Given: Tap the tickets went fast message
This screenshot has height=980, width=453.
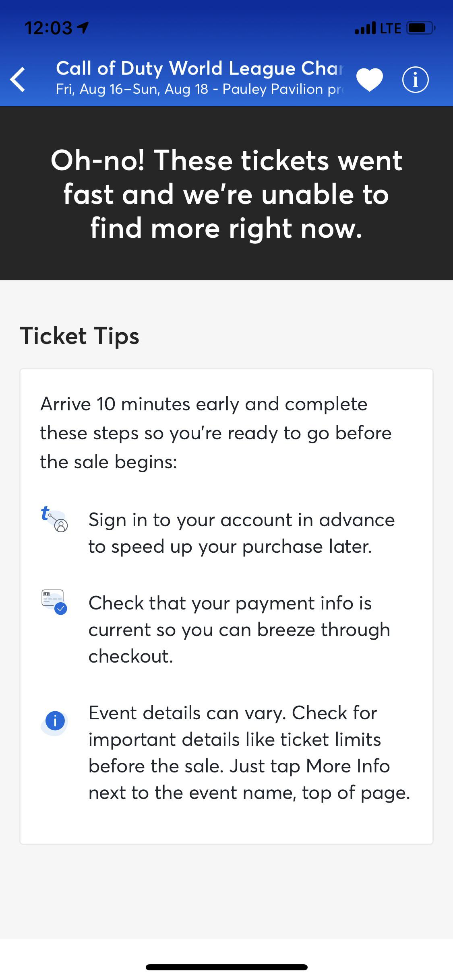Looking at the screenshot, I should (226, 192).
